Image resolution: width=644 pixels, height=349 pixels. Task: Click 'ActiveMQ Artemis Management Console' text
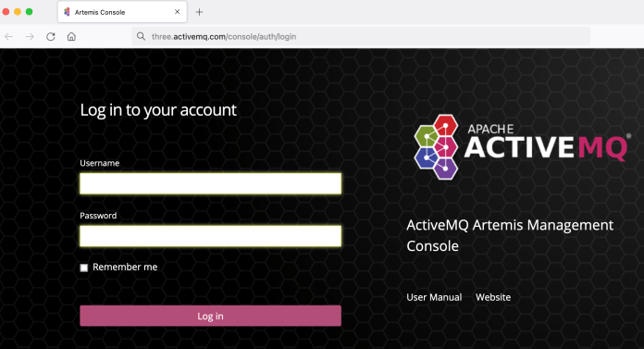[510, 235]
